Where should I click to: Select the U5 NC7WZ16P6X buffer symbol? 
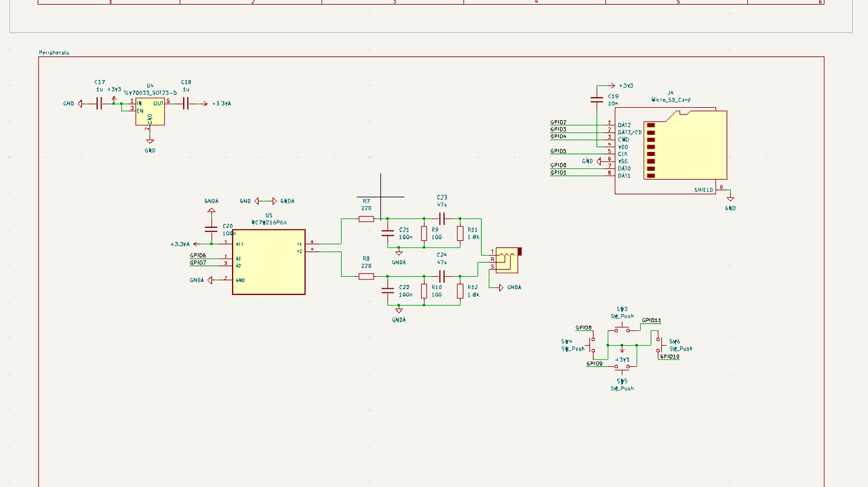(x=269, y=262)
